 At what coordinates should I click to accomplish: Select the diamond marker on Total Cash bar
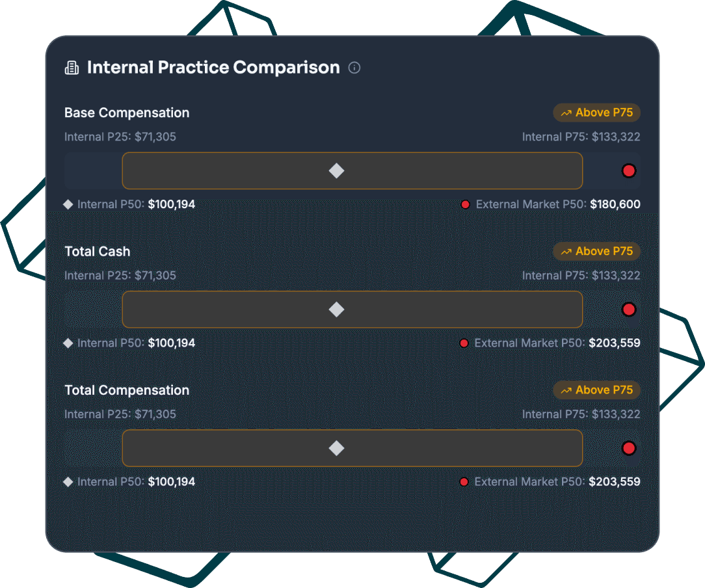pos(336,309)
